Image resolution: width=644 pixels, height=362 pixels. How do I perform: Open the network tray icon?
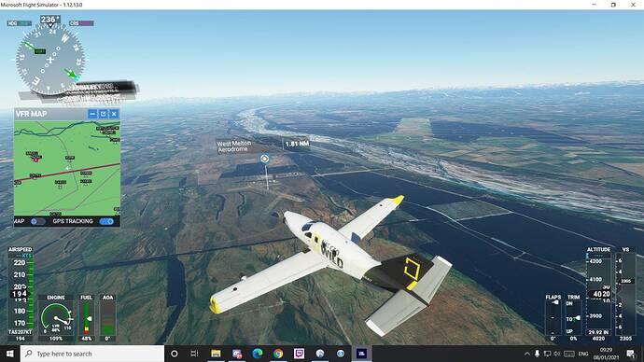point(547,354)
